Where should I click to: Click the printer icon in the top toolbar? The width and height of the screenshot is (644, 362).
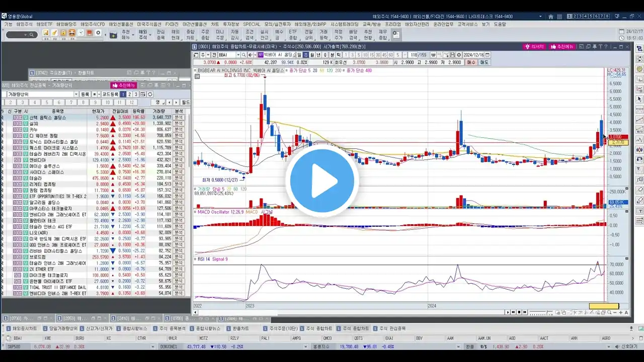point(72,33)
